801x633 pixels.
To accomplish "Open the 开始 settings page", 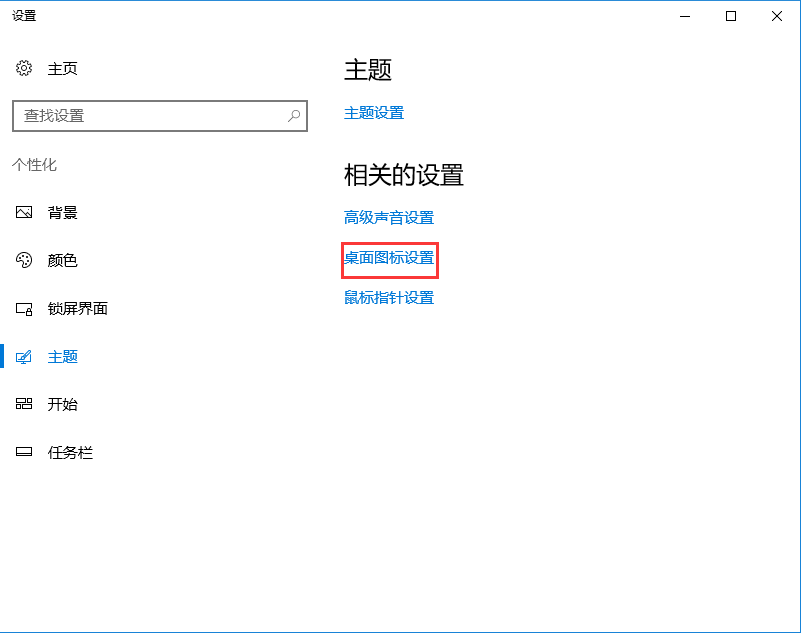I will tap(62, 405).
